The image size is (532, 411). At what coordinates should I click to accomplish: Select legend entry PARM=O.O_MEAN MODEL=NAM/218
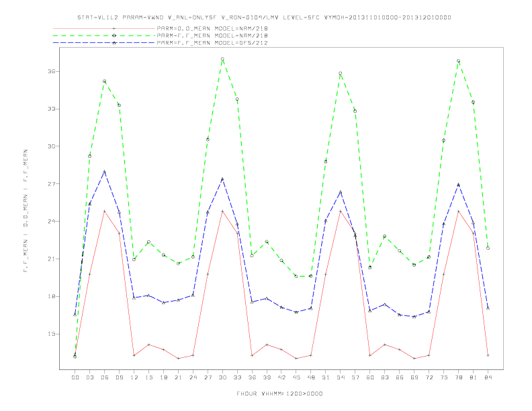[212, 28]
